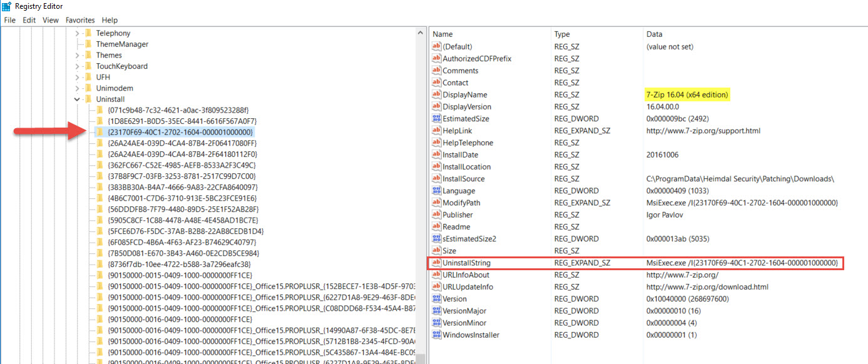Viewport: 868px width, 364px height.
Task: Click folder icon of {26A24AE4-039D-4CA4-87B4-2F06417080FF}
Action: click(x=100, y=143)
